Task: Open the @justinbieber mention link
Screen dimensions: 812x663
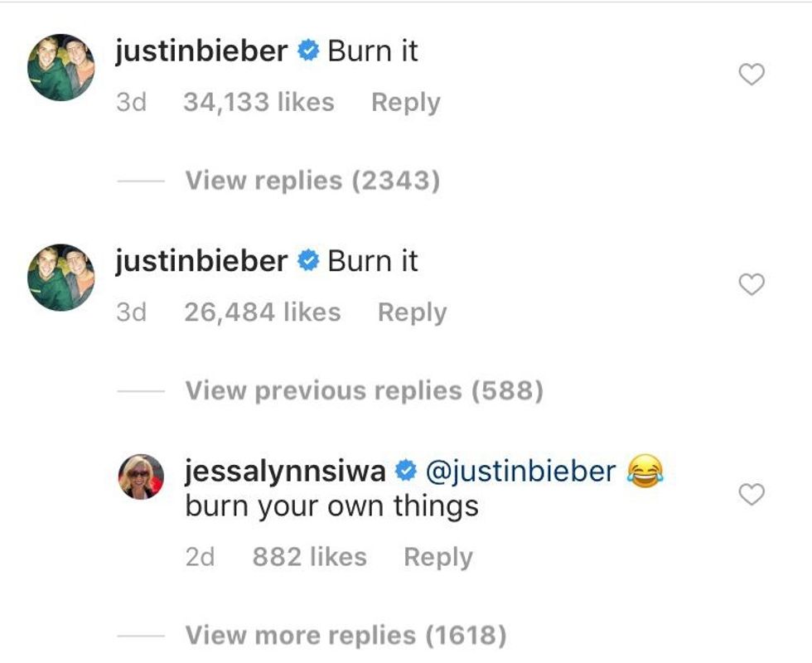Action: (x=520, y=472)
